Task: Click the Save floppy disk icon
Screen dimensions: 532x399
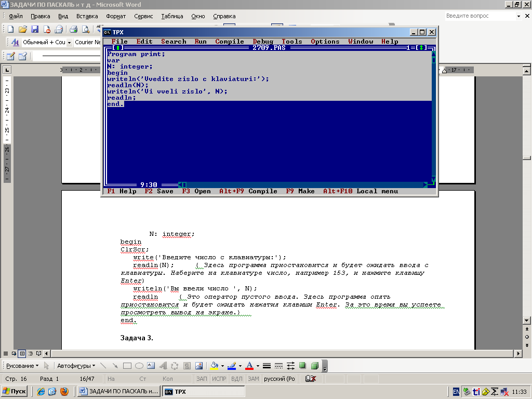Action: (35, 30)
